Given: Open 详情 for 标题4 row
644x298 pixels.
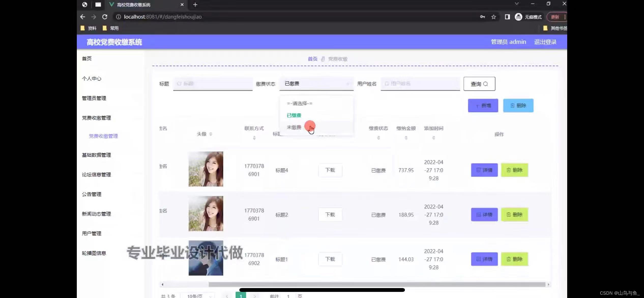Looking at the screenshot, I should [x=484, y=170].
